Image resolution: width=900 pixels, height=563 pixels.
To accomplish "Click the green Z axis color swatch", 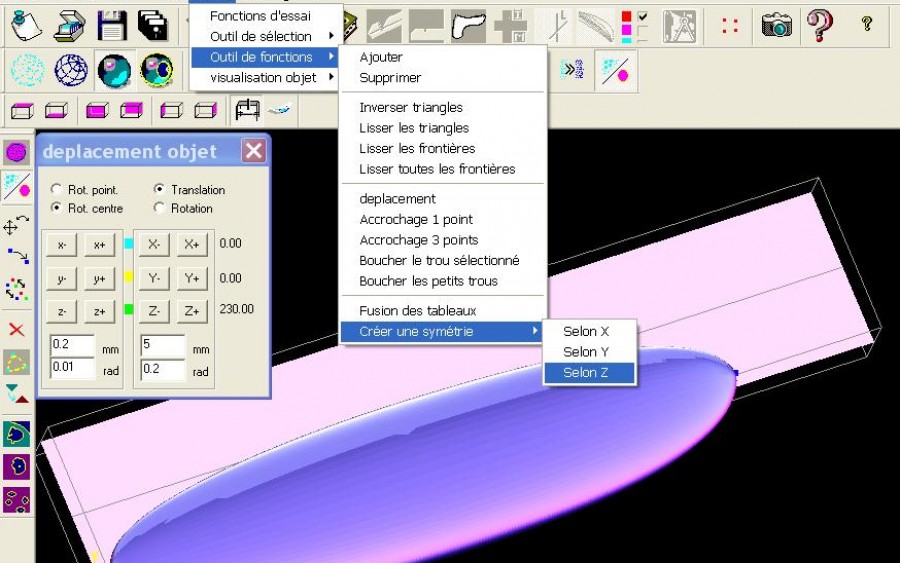I will click(129, 309).
